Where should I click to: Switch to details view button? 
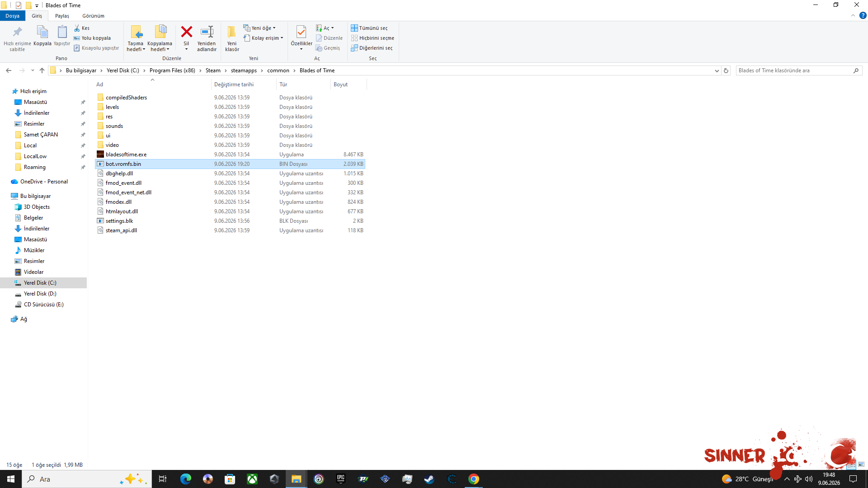(x=851, y=465)
